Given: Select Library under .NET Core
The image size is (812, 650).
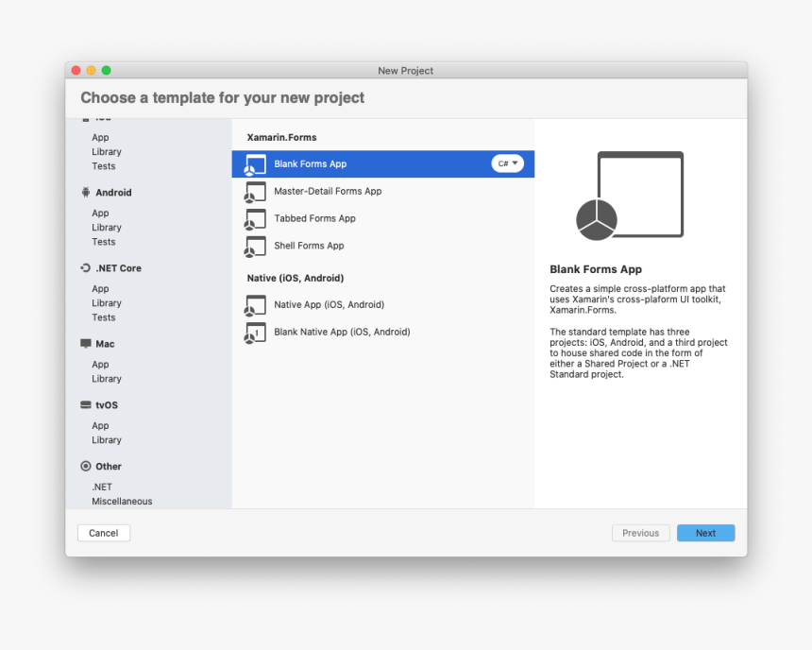Looking at the screenshot, I should (x=106, y=302).
